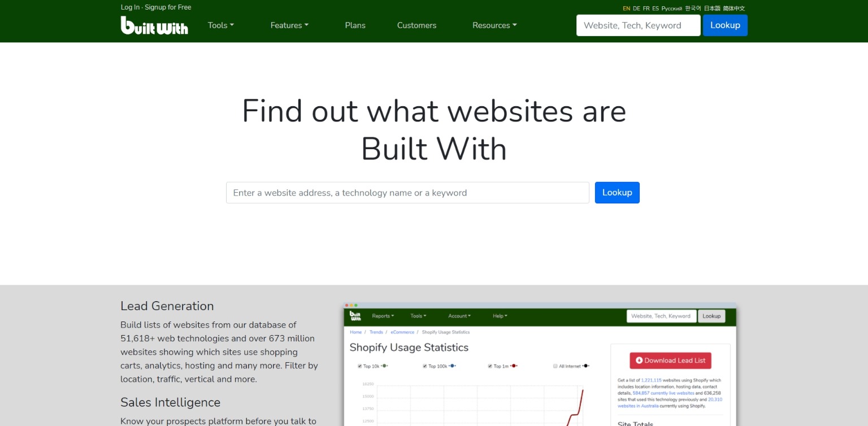Select EN language option
Viewport: 868px width, 426px height.
(x=627, y=8)
